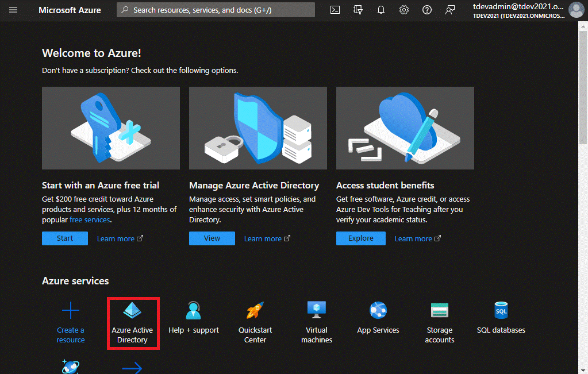Image resolution: width=588 pixels, height=374 pixels.
Task: Click the Azure Active Directory label text
Action: [x=132, y=335]
